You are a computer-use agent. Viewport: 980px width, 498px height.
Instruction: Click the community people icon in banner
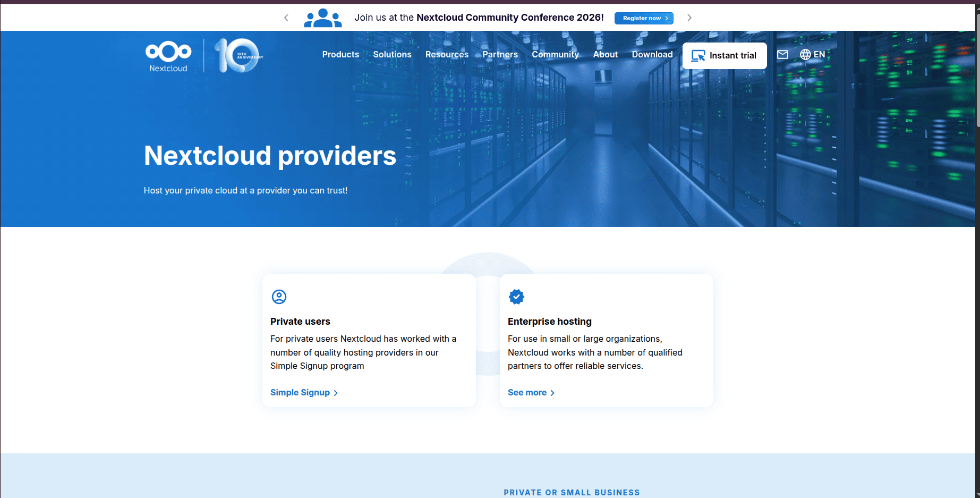(x=323, y=18)
